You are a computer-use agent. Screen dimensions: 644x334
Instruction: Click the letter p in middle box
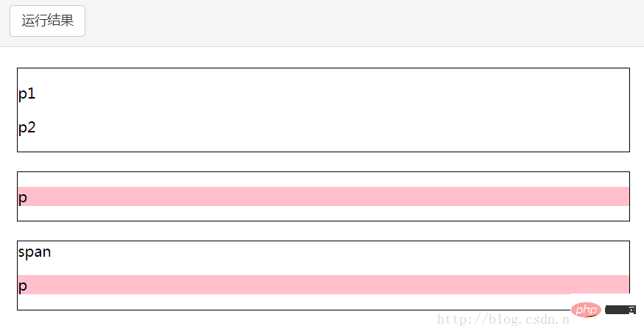point(23,197)
